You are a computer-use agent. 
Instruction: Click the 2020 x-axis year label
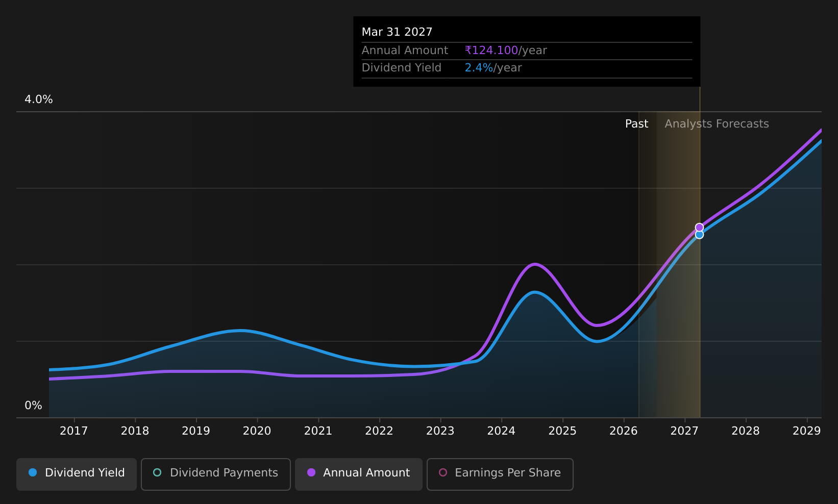point(257,431)
